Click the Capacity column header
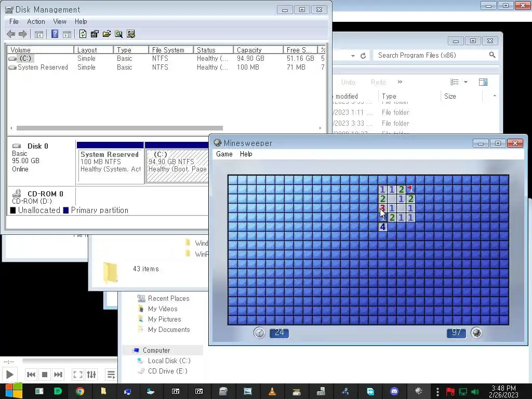 (x=258, y=50)
